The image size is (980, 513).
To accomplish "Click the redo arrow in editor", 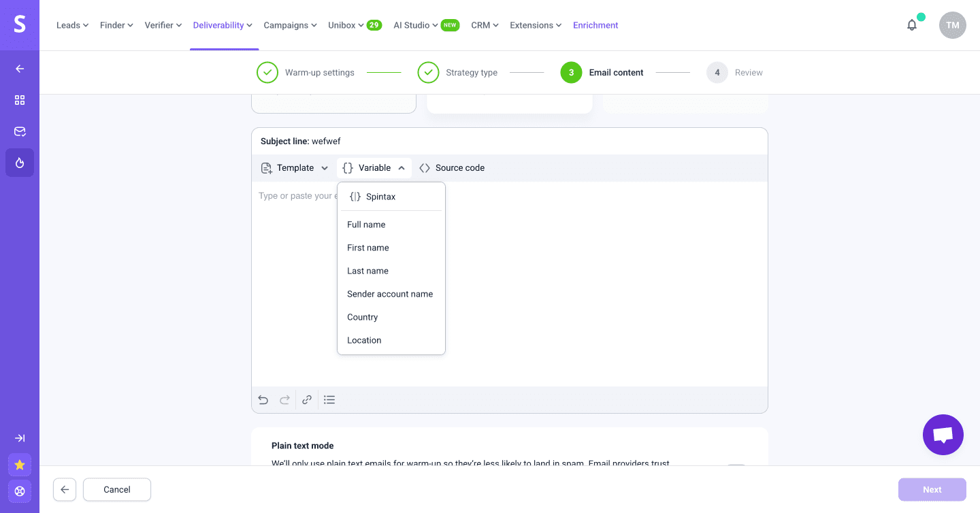I will tap(285, 400).
